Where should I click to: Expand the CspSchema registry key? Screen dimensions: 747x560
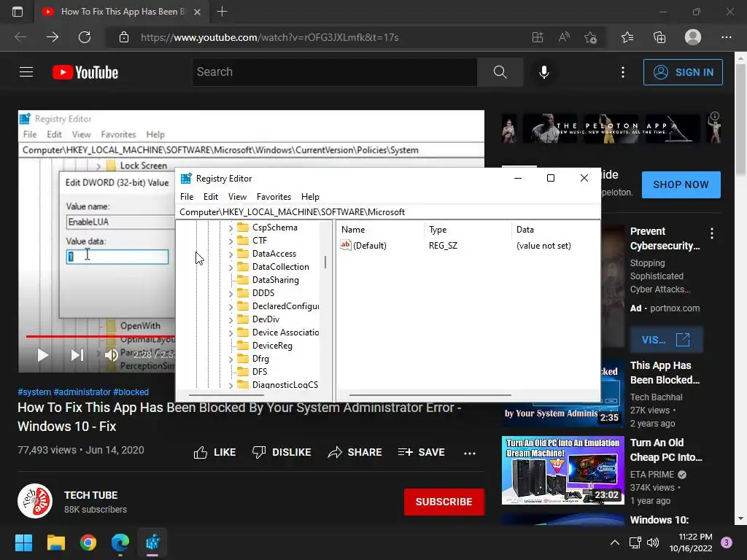(x=231, y=228)
